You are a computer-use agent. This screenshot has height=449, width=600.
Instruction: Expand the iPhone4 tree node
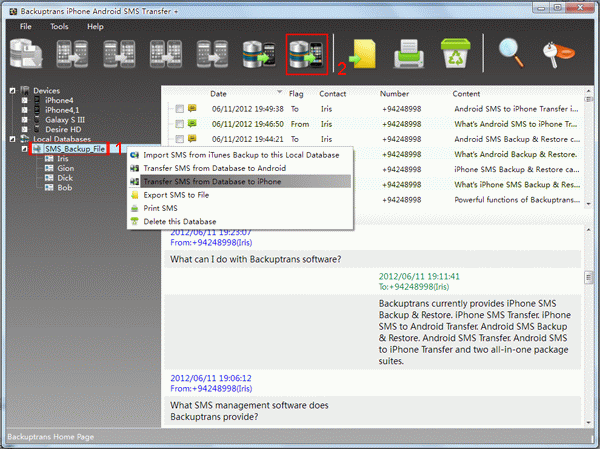pyautogui.click(x=24, y=100)
